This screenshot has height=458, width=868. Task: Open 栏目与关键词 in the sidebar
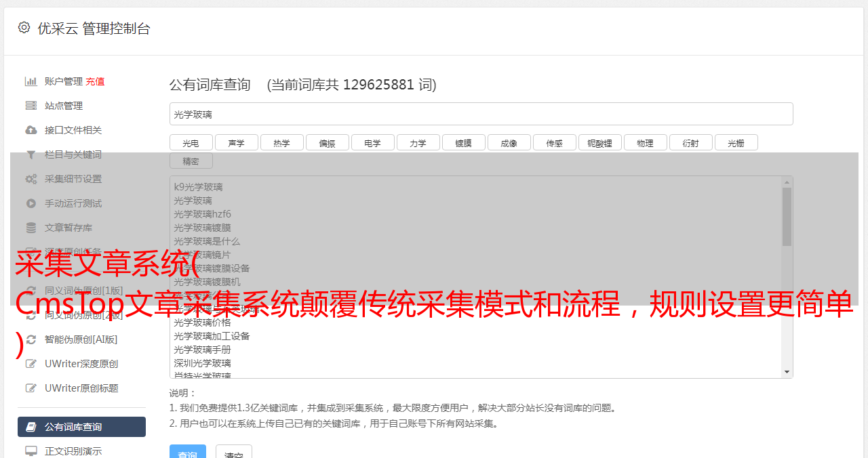[73, 154]
